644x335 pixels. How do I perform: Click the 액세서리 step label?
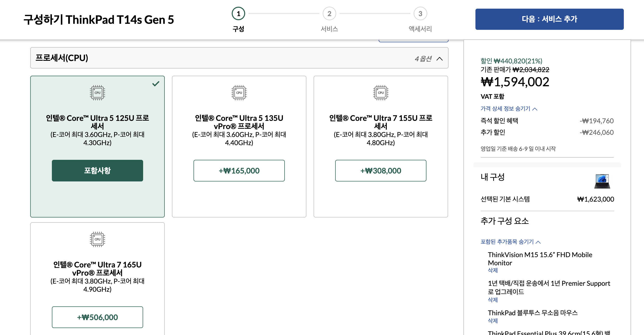point(420,29)
